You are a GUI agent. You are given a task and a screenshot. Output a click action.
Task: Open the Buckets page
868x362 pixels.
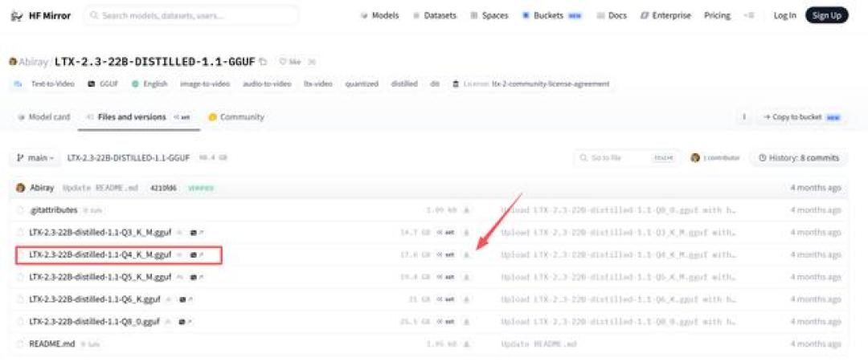(x=552, y=15)
